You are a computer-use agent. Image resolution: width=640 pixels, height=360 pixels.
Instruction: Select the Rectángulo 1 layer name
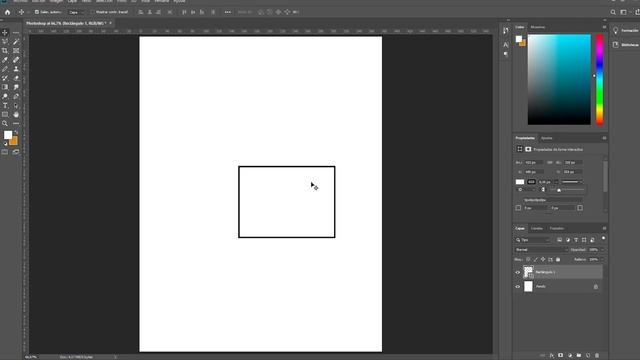545,272
